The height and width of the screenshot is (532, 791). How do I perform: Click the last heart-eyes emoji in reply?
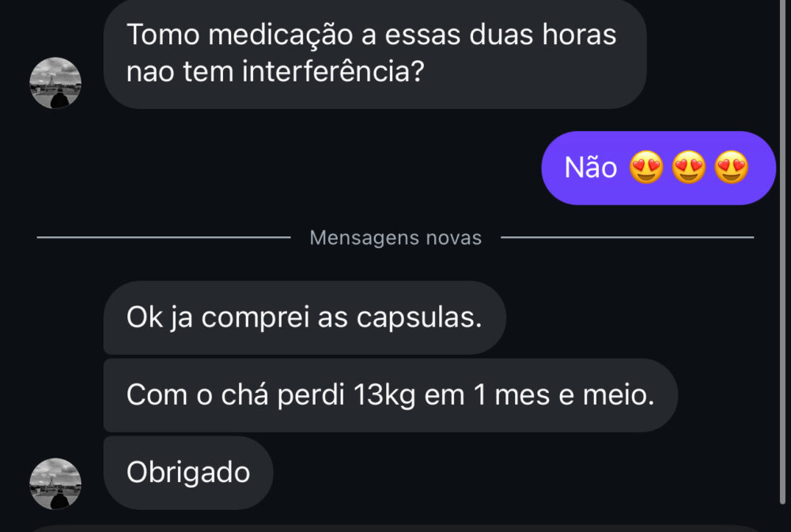pos(732,168)
